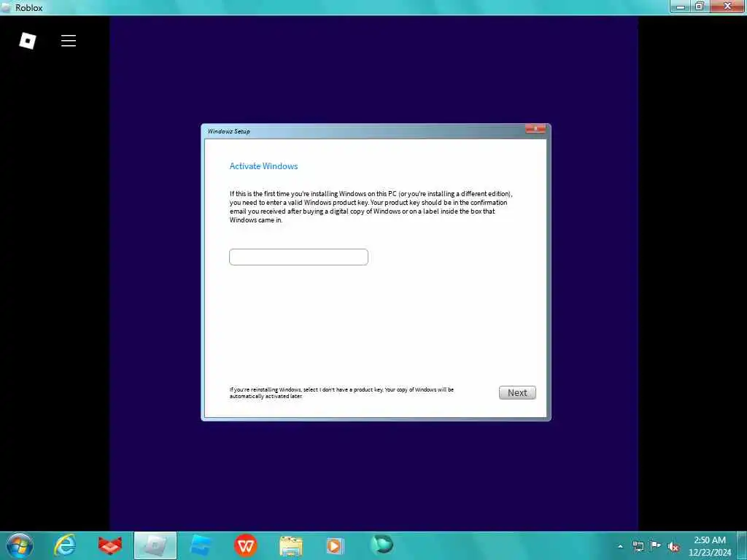The image size is (747, 560).
Task: Open the hamburger menu in Roblox
Action: (69, 41)
